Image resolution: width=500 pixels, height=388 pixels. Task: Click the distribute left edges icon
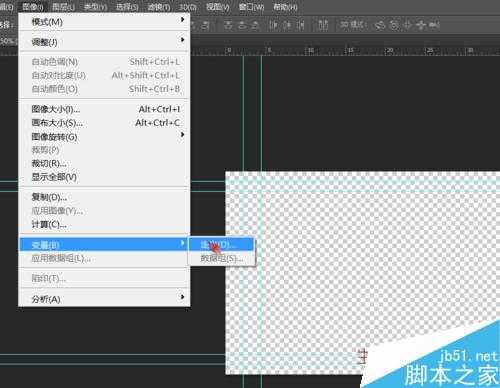coord(274,25)
